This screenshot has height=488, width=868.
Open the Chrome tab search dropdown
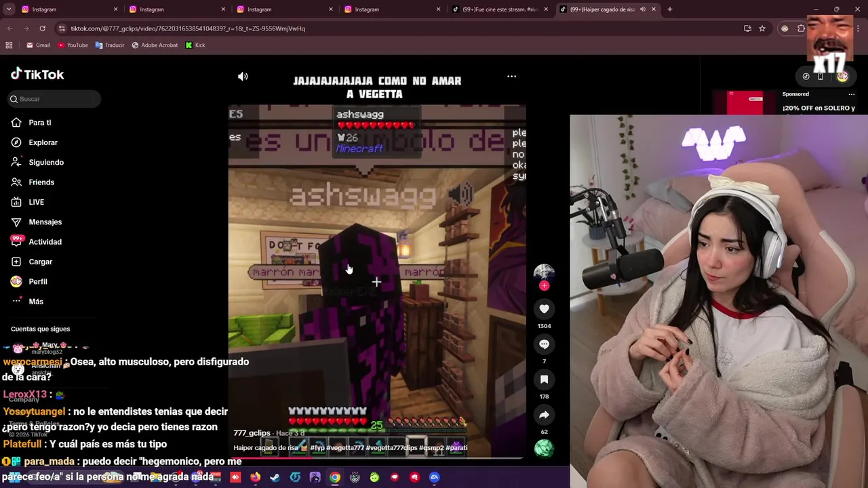point(9,9)
